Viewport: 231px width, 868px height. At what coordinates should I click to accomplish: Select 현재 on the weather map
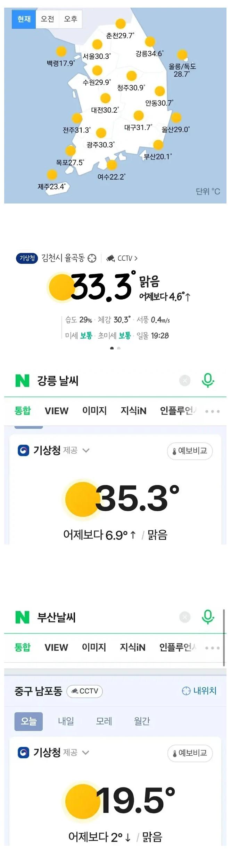click(x=24, y=19)
